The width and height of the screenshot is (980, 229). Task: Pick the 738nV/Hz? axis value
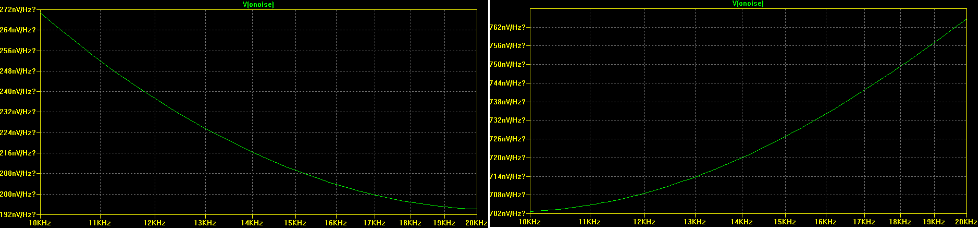[x=508, y=102]
